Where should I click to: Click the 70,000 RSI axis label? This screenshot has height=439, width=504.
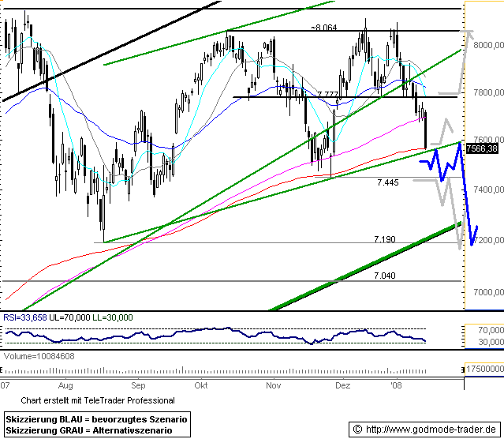coord(491,330)
